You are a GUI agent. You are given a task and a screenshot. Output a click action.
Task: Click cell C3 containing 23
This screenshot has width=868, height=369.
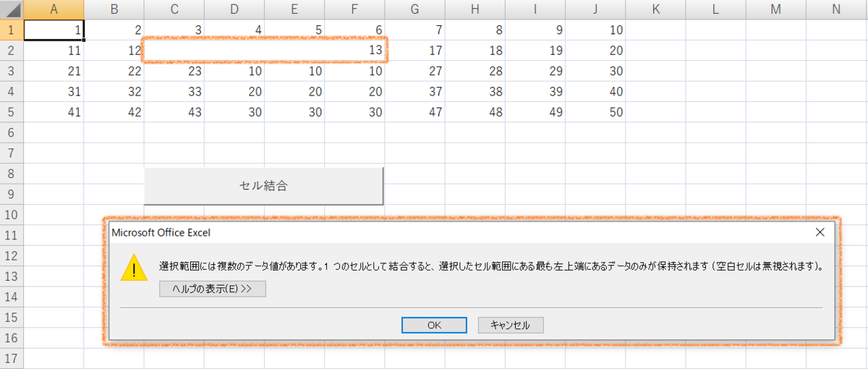[x=174, y=71]
